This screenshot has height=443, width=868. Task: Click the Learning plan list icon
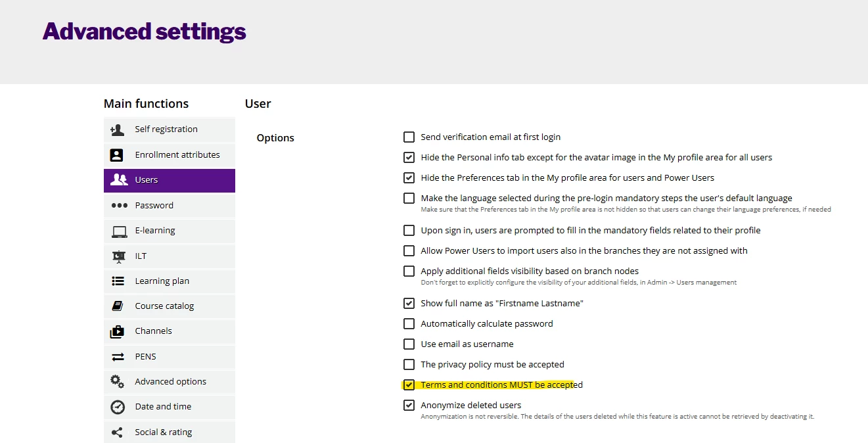(118, 281)
